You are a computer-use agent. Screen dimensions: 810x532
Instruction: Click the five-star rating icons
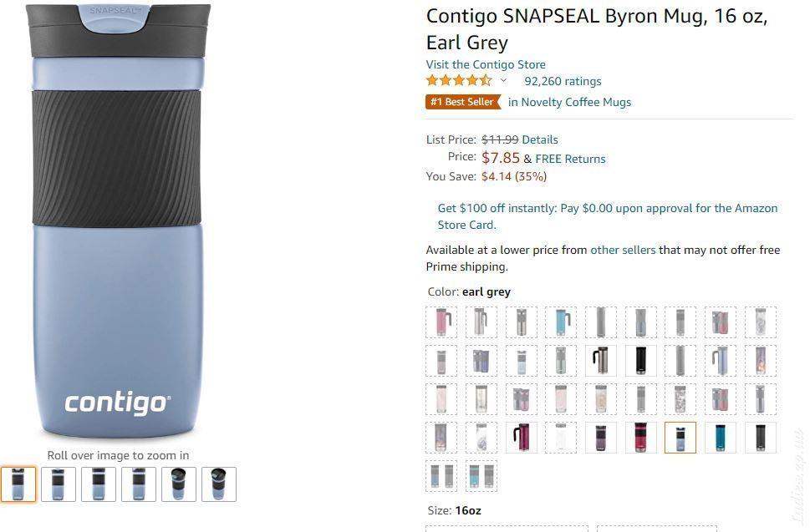(459, 80)
